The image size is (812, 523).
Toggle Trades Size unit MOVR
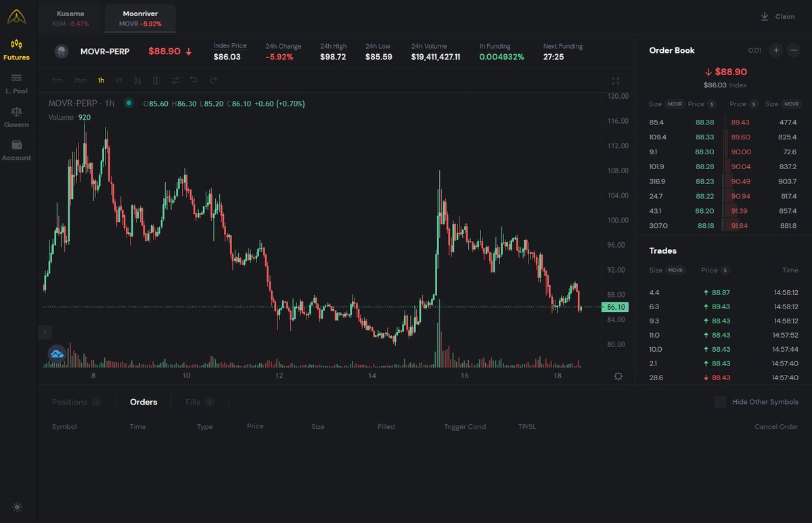(x=676, y=270)
